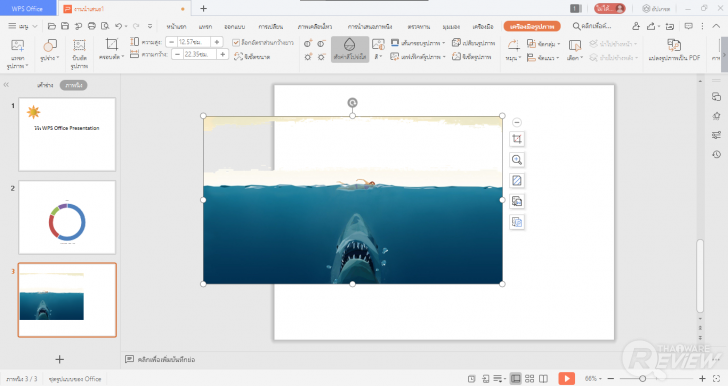
Task: Open the properties settings in the right sidebar
Action: [x=716, y=135]
